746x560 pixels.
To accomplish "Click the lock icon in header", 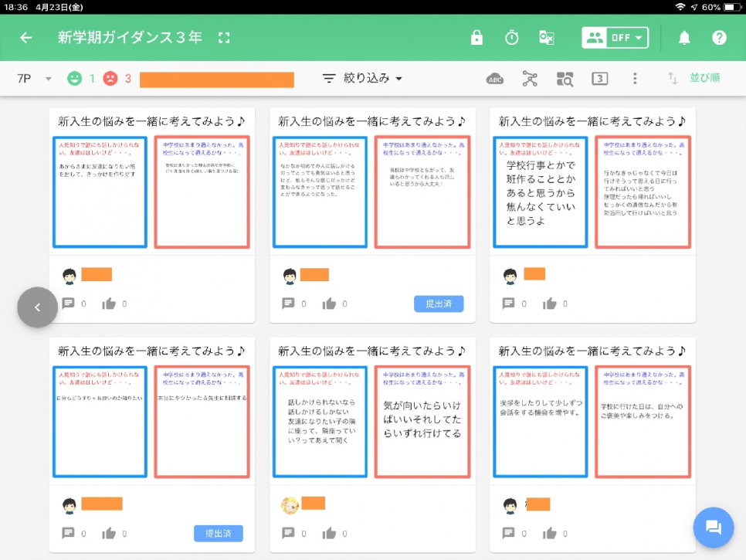I will [x=476, y=38].
